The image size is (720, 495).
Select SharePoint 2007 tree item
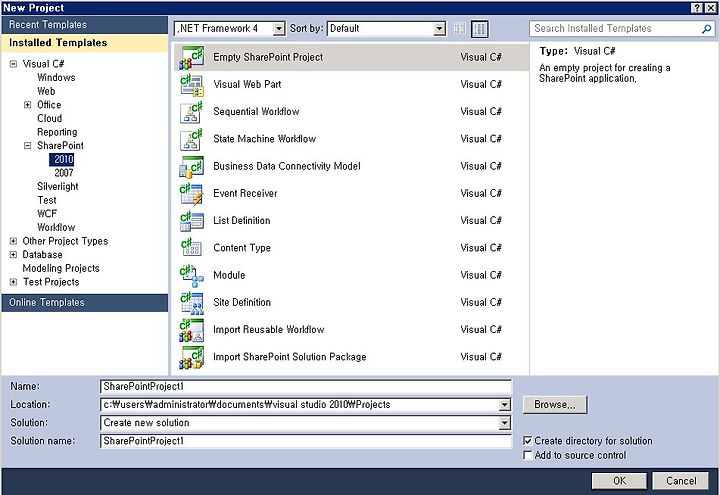tap(63, 173)
